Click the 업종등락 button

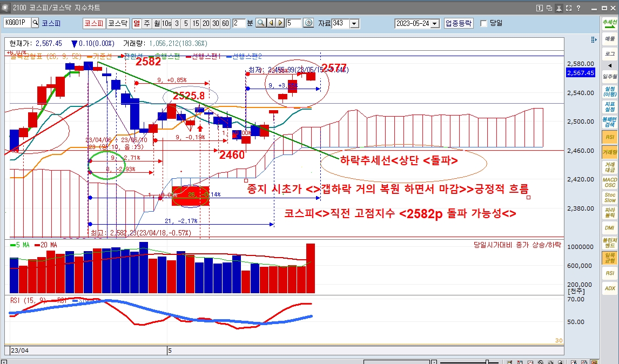tap(459, 23)
